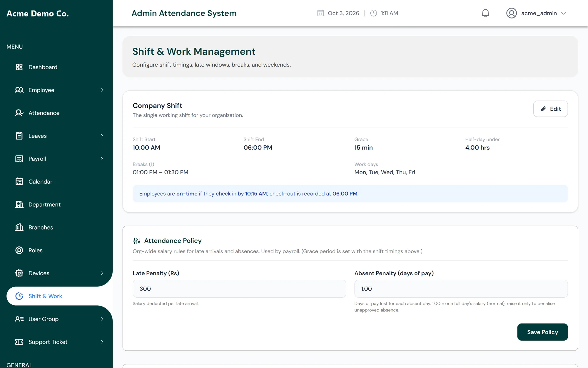Open the acme_admin account dropdown arrow
Image resolution: width=588 pixels, height=368 pixels.
point(564,13)
